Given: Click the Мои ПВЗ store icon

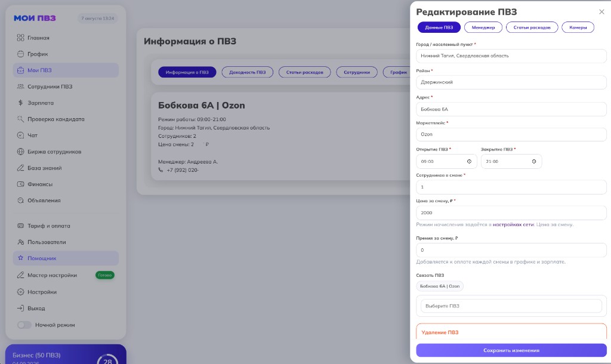Looking at the screenshot, I should pyautogui.click(x=21, y=70).
